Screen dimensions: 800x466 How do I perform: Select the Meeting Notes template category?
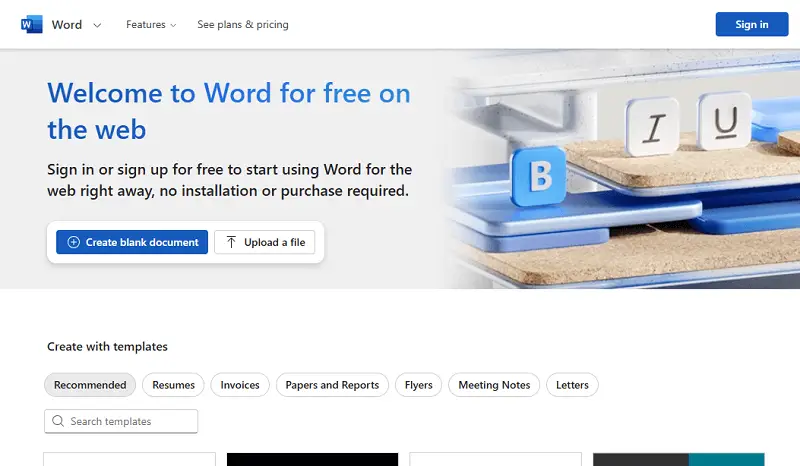pos(494,385)
